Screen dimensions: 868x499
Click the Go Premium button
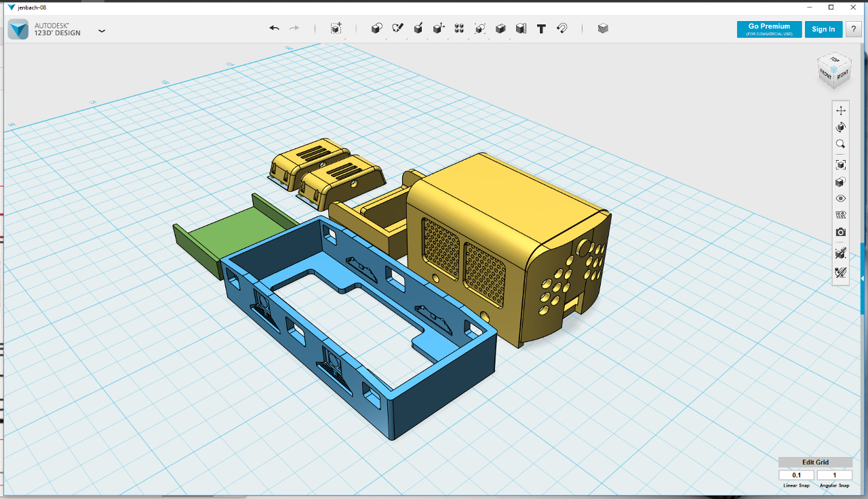769,29
